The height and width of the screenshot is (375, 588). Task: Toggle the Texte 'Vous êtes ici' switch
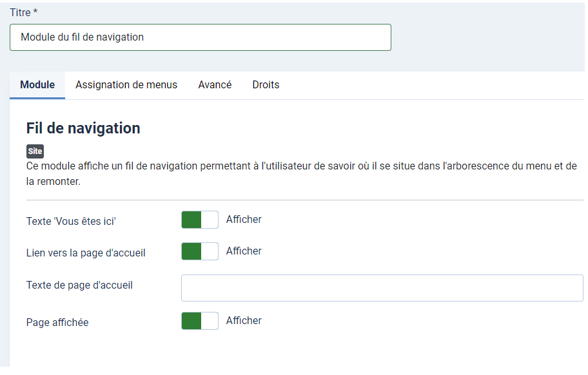click(200, 220)
